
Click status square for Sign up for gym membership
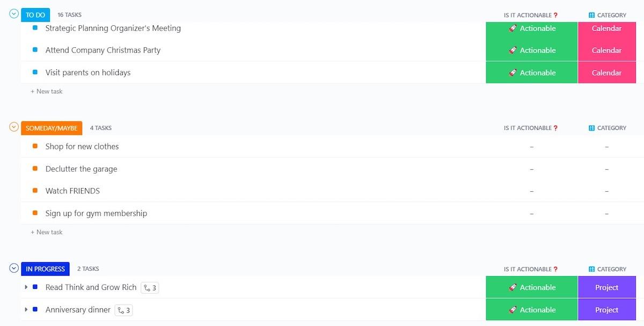tap(35, 213)
